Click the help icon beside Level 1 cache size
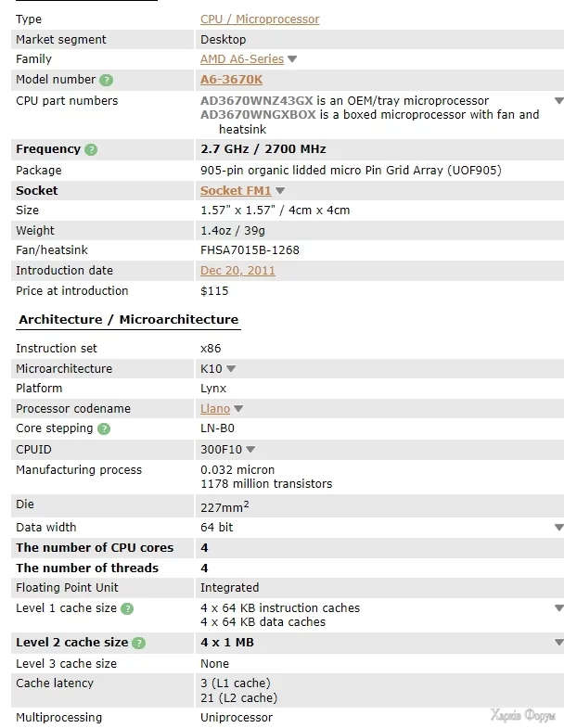 pos(127,609)
